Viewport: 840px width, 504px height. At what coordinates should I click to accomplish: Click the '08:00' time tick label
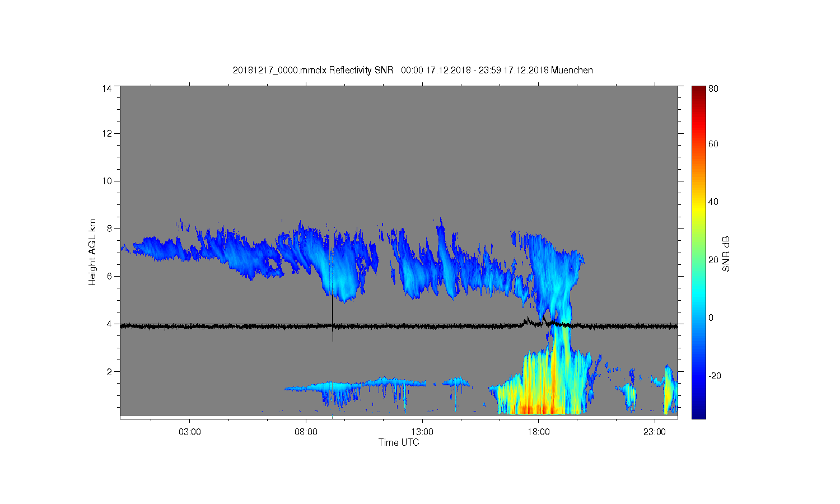tap(306, 432)
